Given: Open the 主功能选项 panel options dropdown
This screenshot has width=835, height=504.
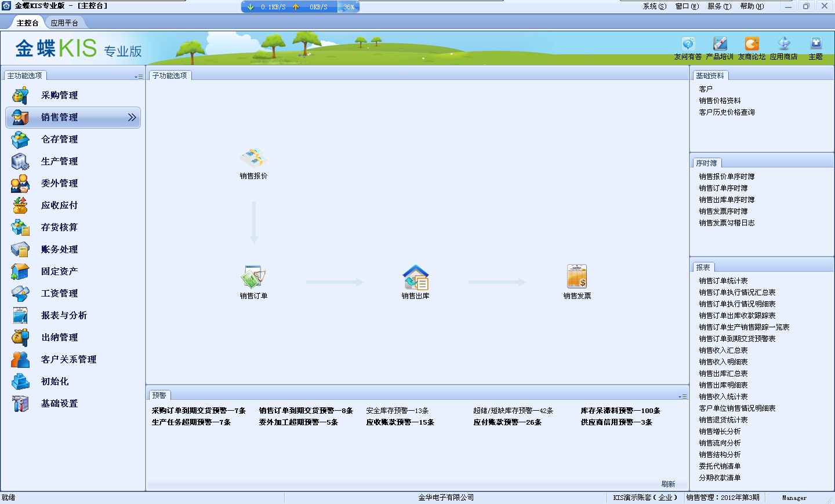Looking at the screenshot, I should tap(139, 76).
